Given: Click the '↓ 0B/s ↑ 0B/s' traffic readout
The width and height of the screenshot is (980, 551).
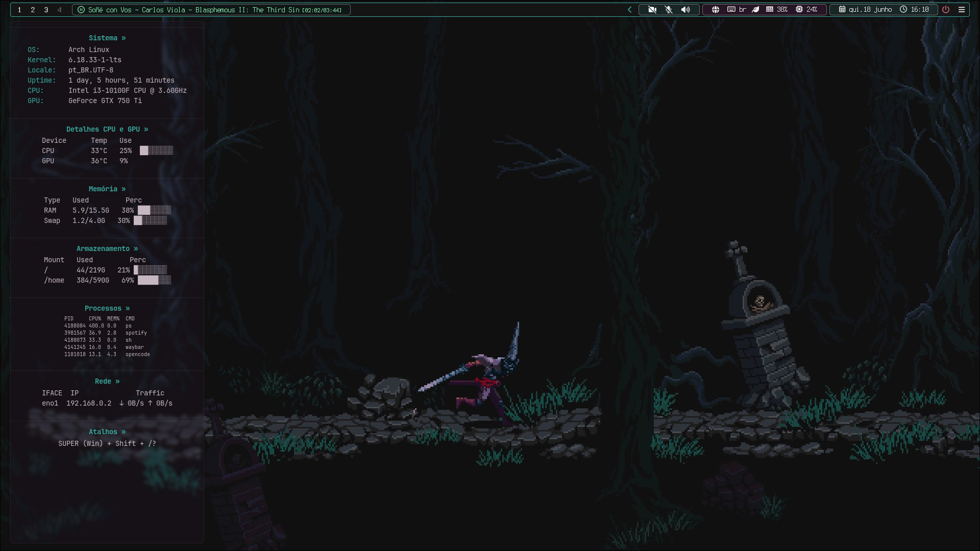Looking at the screenshot, I should 146,403.
